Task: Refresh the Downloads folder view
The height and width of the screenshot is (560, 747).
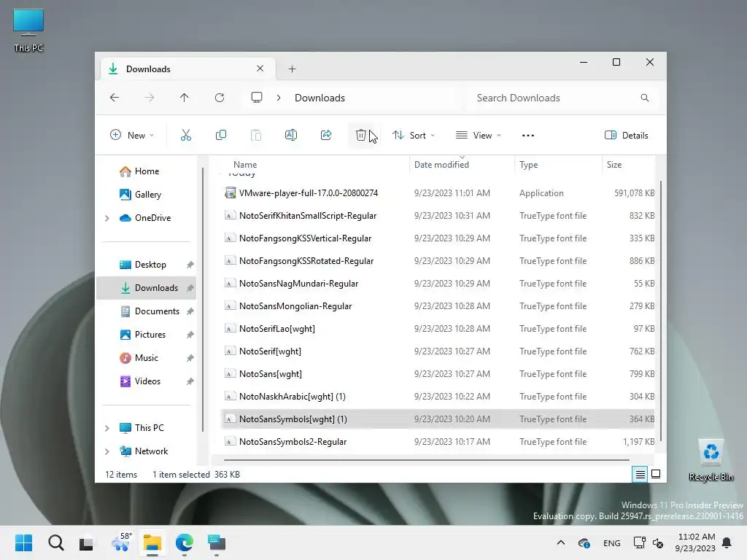Action: click(220, 98)
